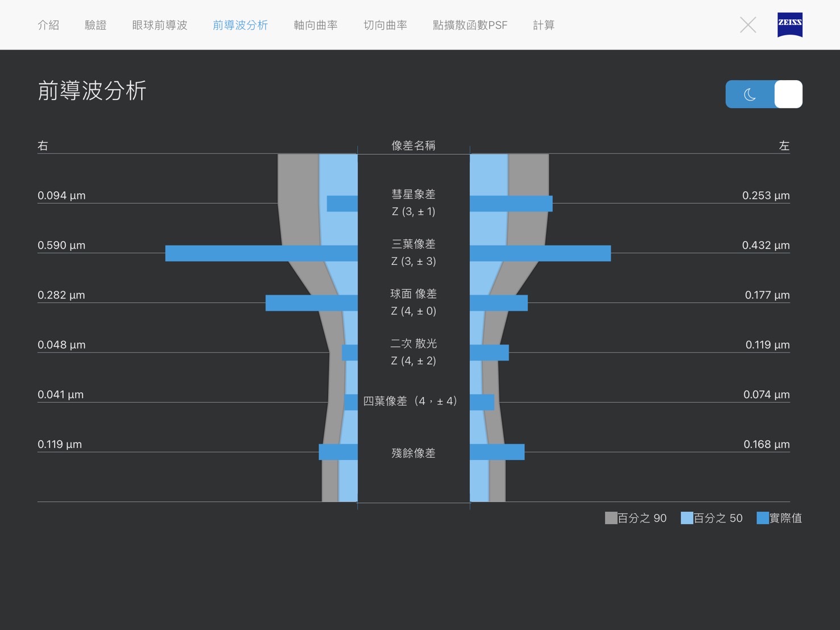Image resolution: width=840 pixels, height=630 pixels.
Task: Go to the 計算 tab
Action: tap(544, 25)
